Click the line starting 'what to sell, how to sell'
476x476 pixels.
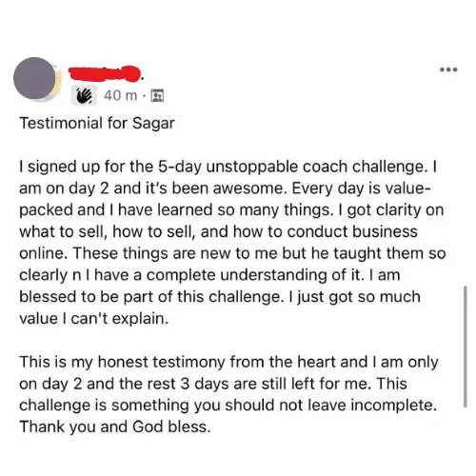(x=218, y=231)
